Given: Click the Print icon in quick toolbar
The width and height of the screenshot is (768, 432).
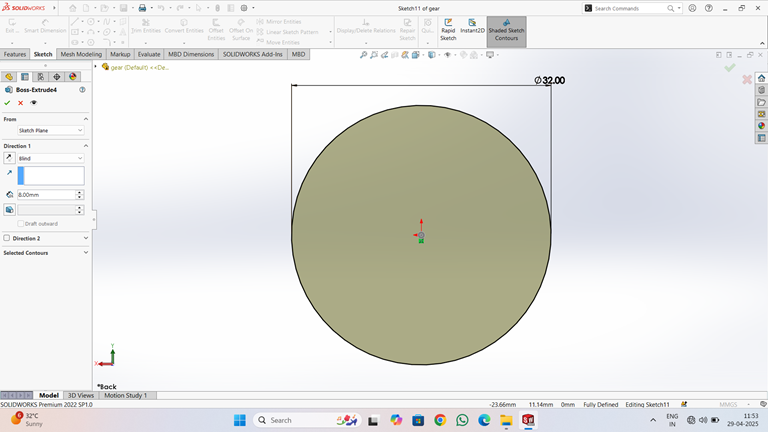Looking at the screenshot, I should click(x=142, y=8).
